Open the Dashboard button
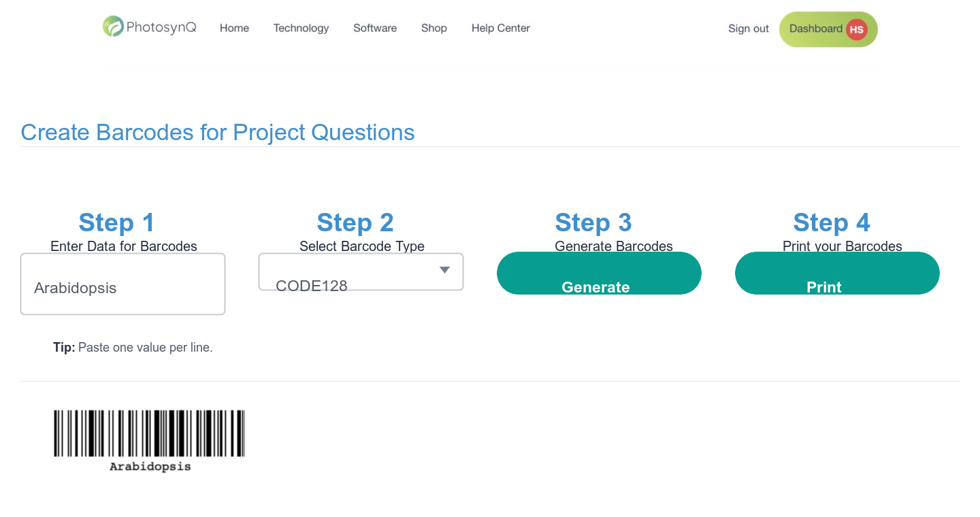The image size is (980, 517). tap(828, 29)
